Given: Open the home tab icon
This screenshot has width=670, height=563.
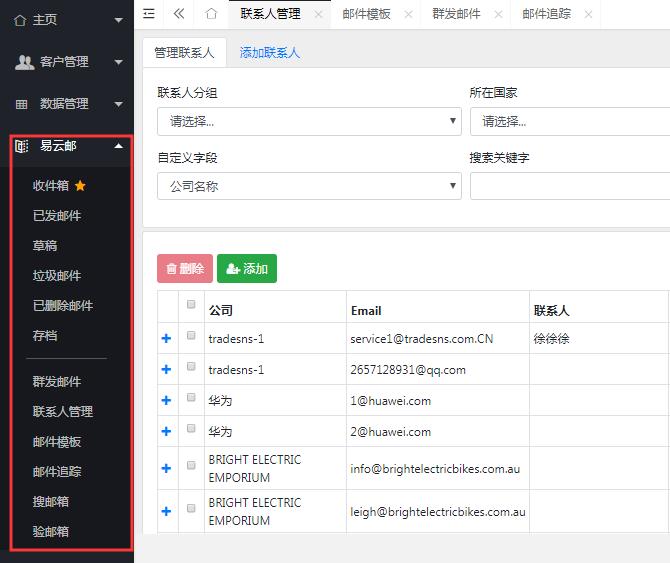Looking at the screenshot, I should 211,14.
